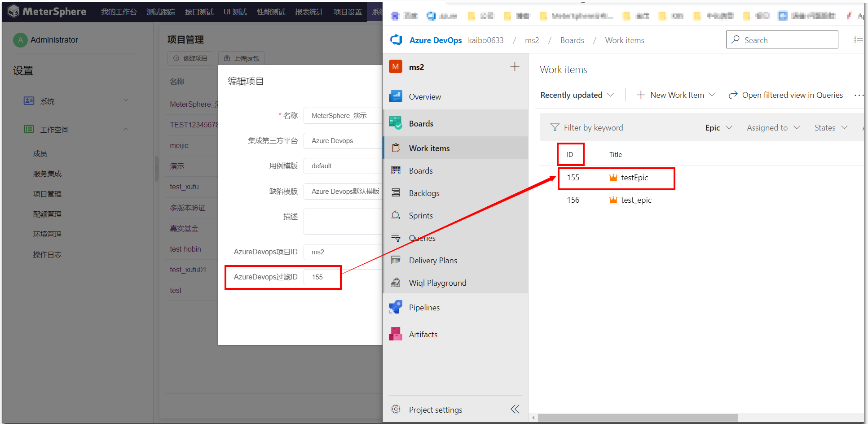Collapse the 工作空间 sidebar section
This screenshot has height=427, width=868.
point(126,129)
